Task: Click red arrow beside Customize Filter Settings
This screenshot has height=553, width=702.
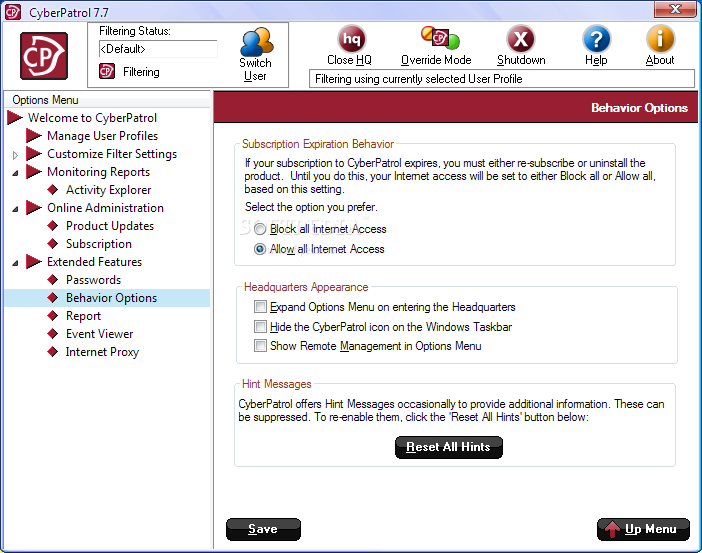Action: tap(34, 154)
